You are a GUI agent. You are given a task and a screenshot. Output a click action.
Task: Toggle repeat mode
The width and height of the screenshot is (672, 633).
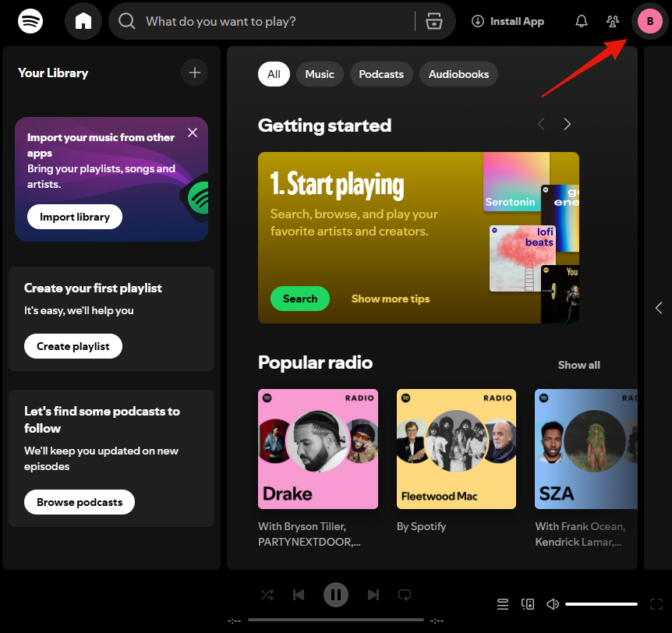coord(405,595)
